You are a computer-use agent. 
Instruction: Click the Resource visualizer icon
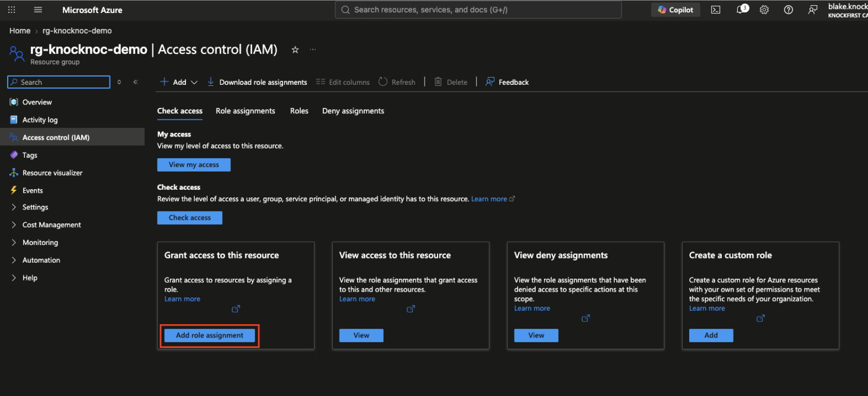(14, 173)
